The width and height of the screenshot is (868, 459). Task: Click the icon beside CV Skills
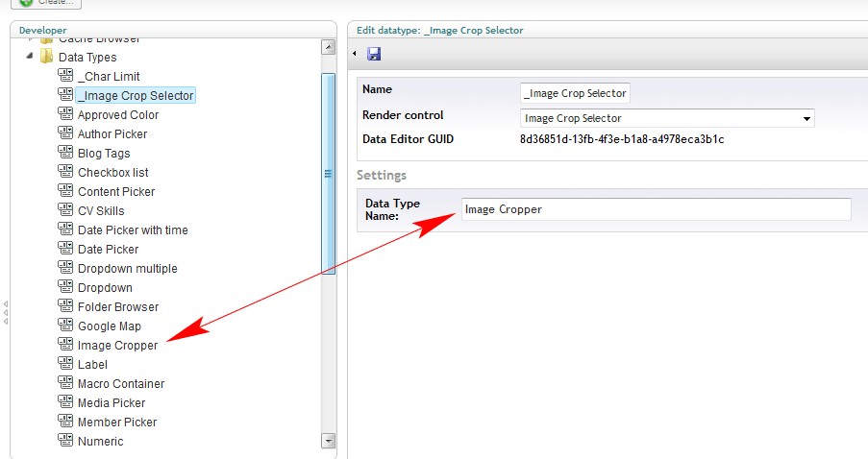pos(65,209)
